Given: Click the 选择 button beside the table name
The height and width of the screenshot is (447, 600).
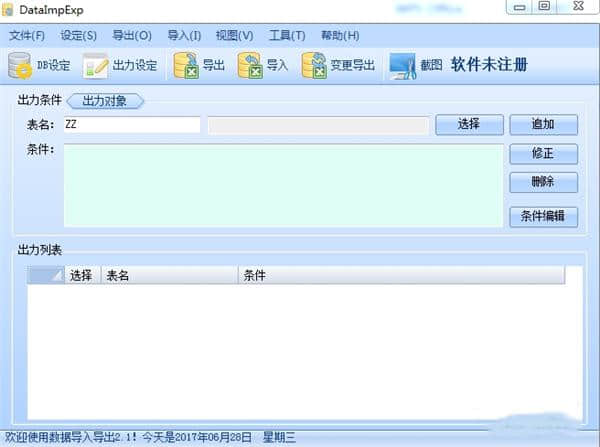Looking at the screenshot, I should pos(469,124).
